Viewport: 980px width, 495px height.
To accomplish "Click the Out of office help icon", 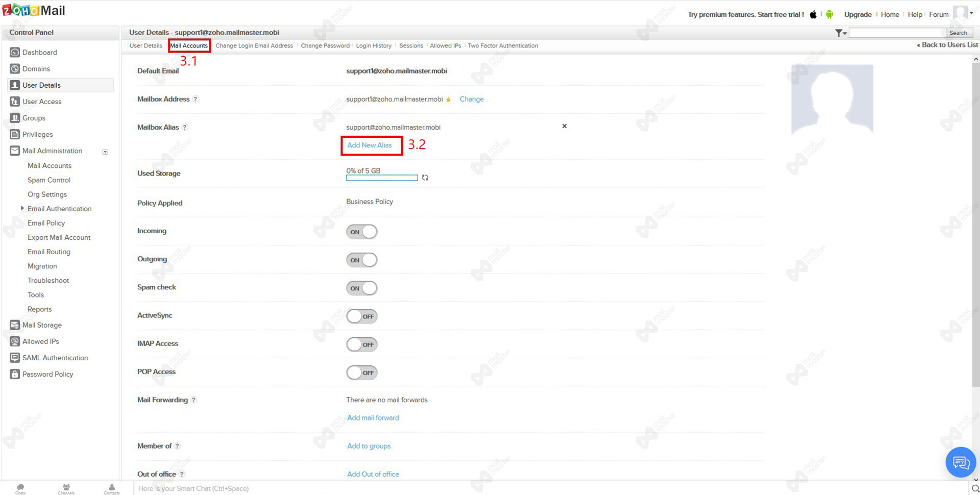I will 182,474.
